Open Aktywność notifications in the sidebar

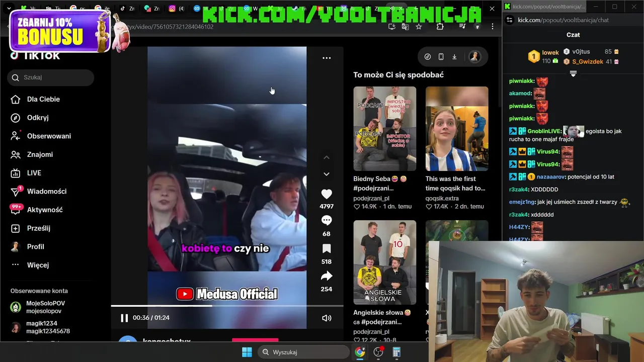click(45, 210)
